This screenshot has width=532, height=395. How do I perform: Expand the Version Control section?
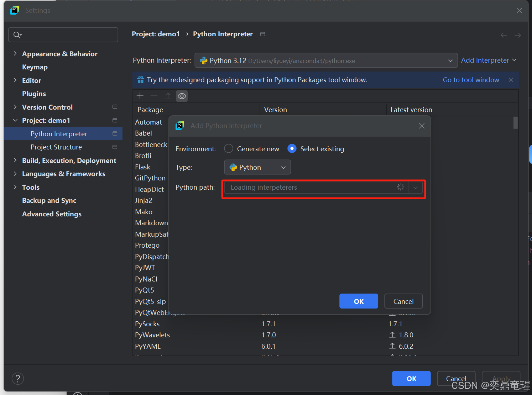click(x=15, y=107)
